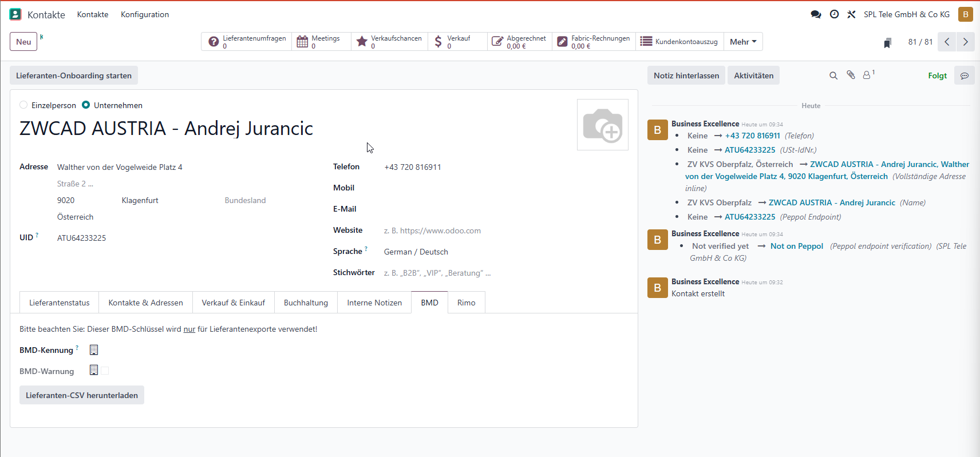Open Fabric-Rechnungen stat button
The width and height of the screenshot is (980, 457).
pyautogui.click(x=594, y=42)
